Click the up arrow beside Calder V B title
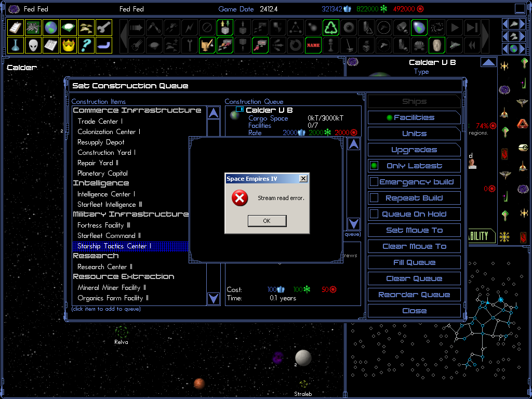This screenshot has width=532, height=399. click(x=488, y=63)
